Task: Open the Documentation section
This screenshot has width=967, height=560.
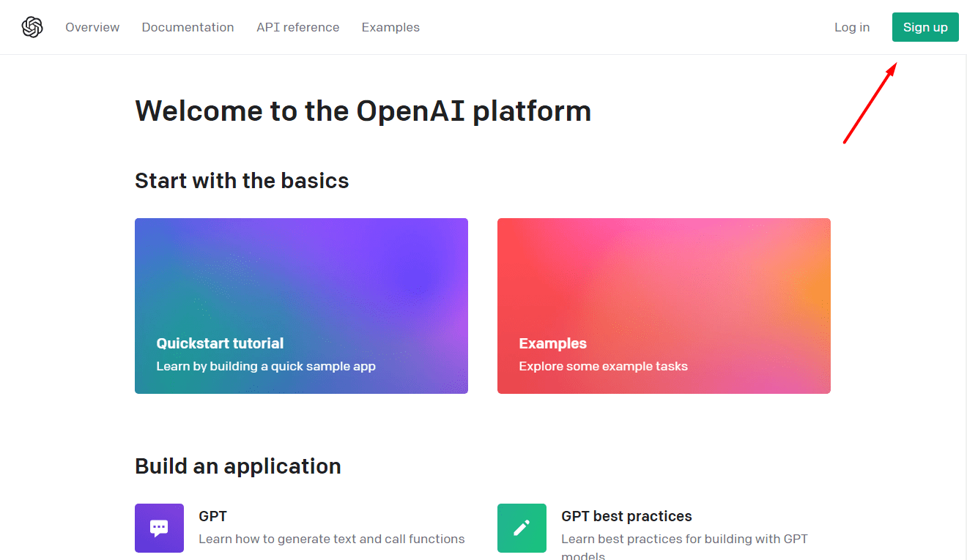Action: (x=188, y=27)
